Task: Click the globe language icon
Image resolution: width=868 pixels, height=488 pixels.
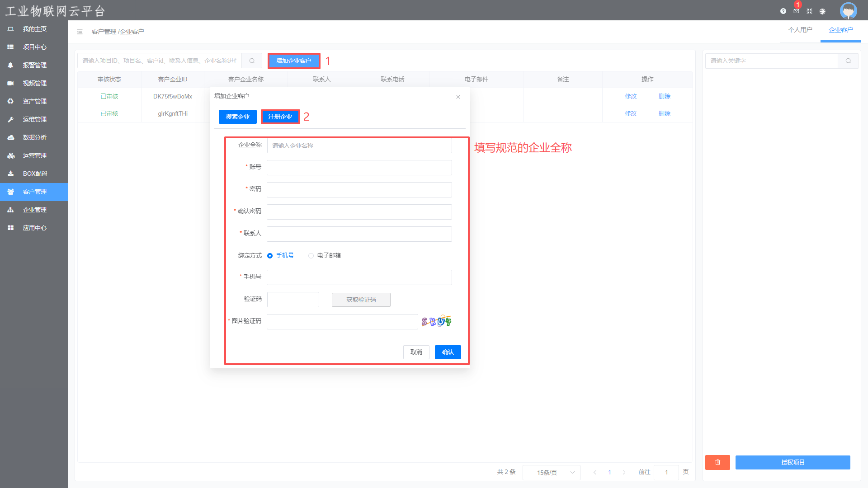Action: (x=822, y=11)
